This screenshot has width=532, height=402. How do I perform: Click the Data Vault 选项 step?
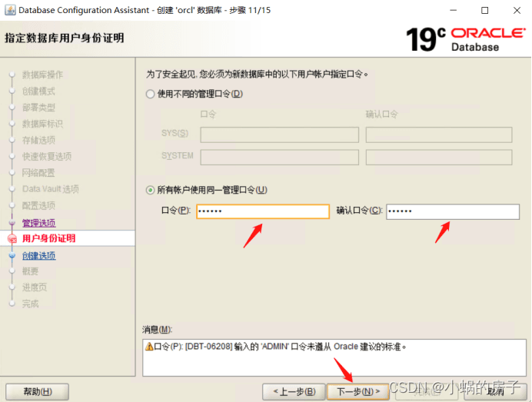tap(51, 189)
